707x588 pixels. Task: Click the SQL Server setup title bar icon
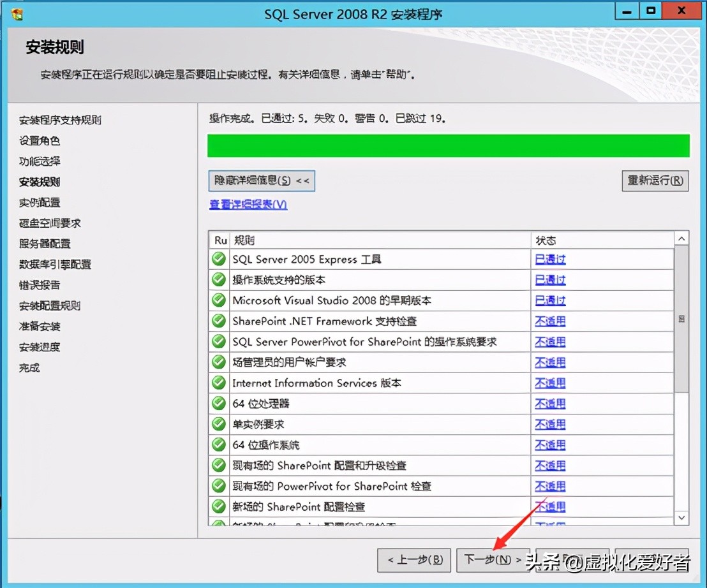pos(17,14)
